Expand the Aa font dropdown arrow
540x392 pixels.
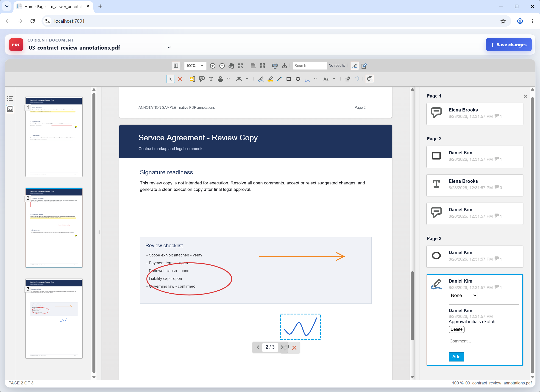click(x=334, y=79)
